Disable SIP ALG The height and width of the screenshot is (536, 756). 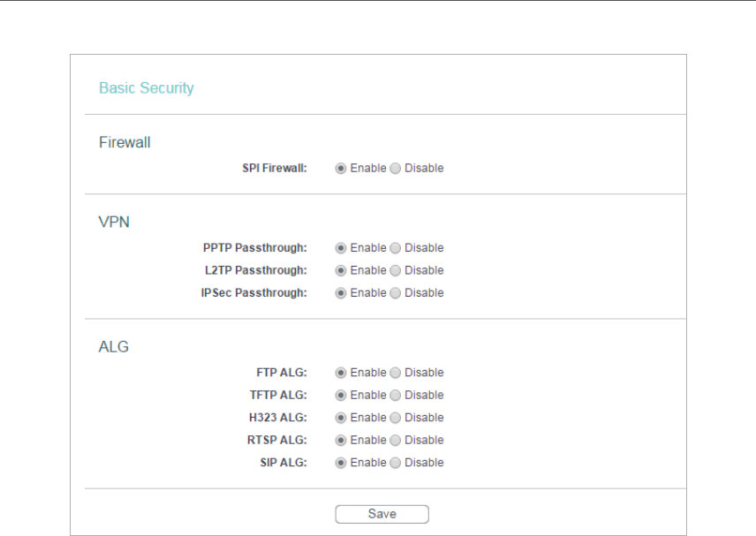tap(396, 463)
